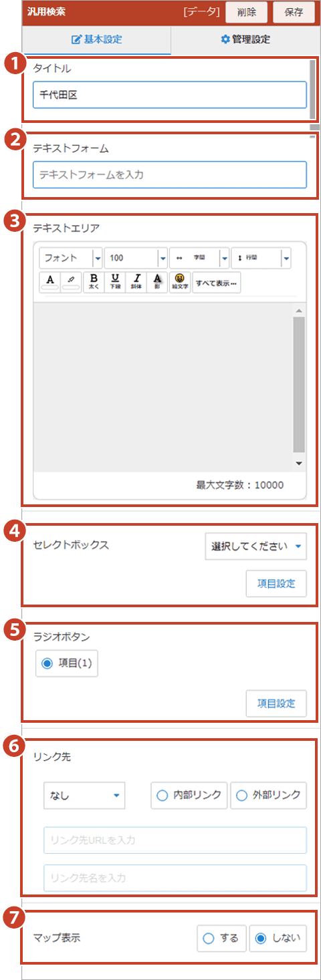
Task: Open the emoji (絵文字) picker
Action: [179, 282]
